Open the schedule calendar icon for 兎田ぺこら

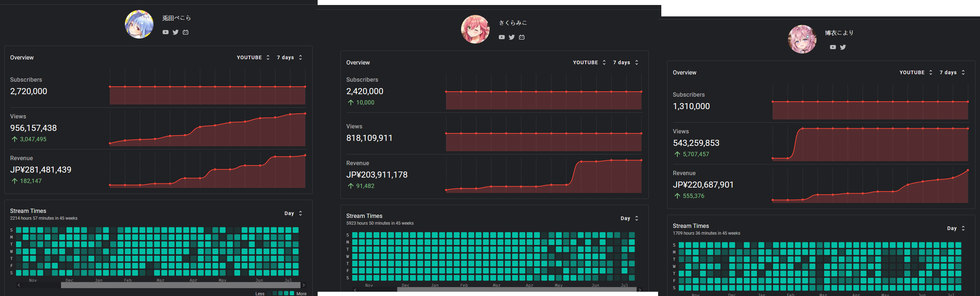(x=186, y=32)
